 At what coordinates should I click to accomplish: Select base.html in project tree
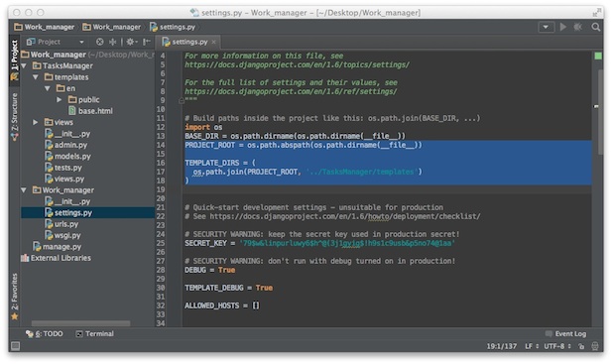[90, 111]
